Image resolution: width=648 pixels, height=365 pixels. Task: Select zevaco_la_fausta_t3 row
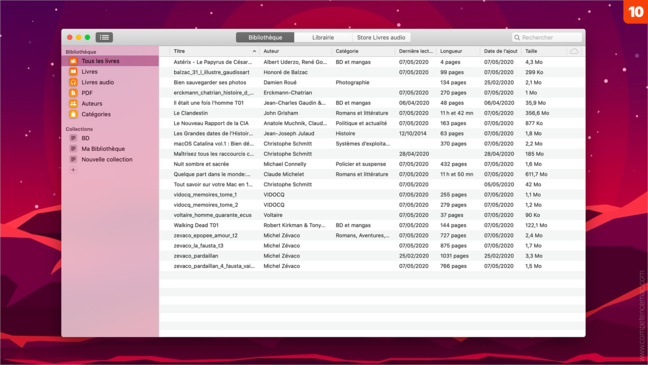(372, 246)
